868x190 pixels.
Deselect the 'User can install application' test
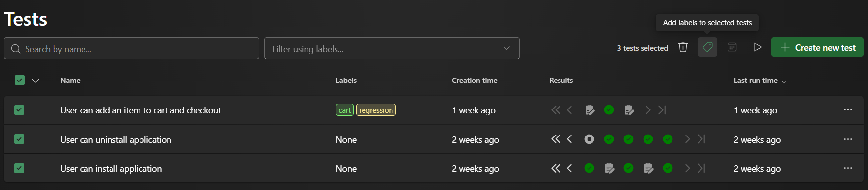[19, 168]
